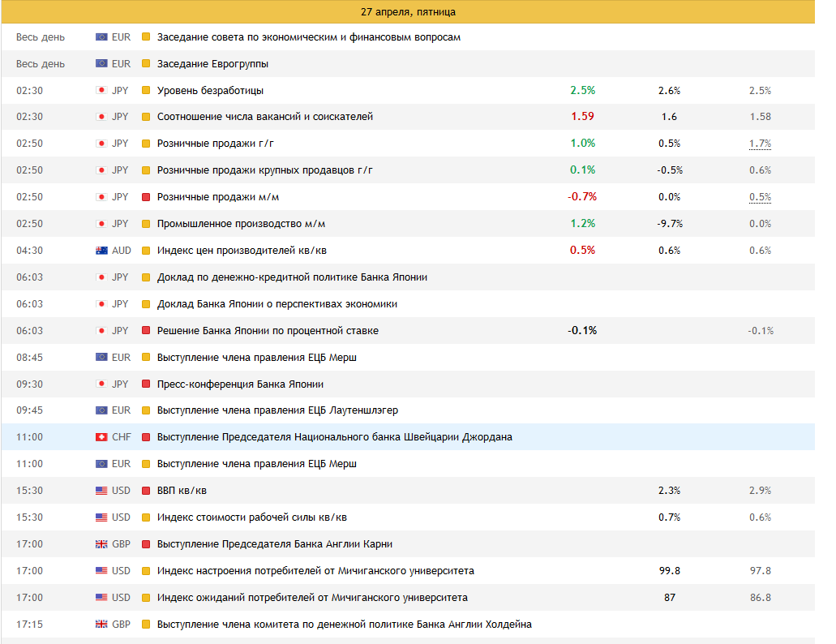Click the US flag in the Индекс ожиданий потребителей row
Image resolution: width=836 pixels, height=644 pixels.
point(101,597)
